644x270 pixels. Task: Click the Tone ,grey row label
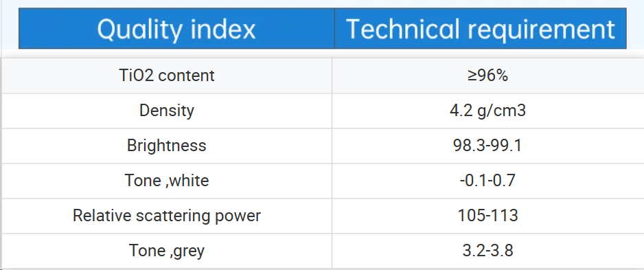pyautogui.click(x=167, y=251)
